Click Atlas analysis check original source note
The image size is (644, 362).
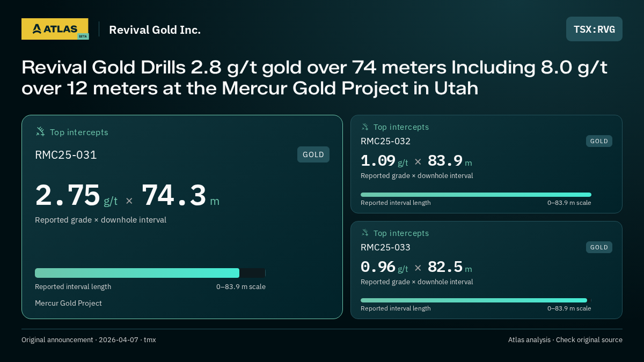565,339
